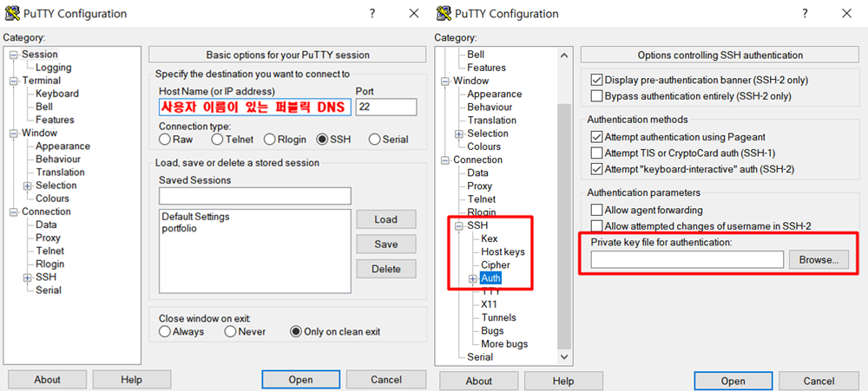Click Browse for private key file
Image resolution: width=868 pixels, height=391 pixels.
point(819,259)
